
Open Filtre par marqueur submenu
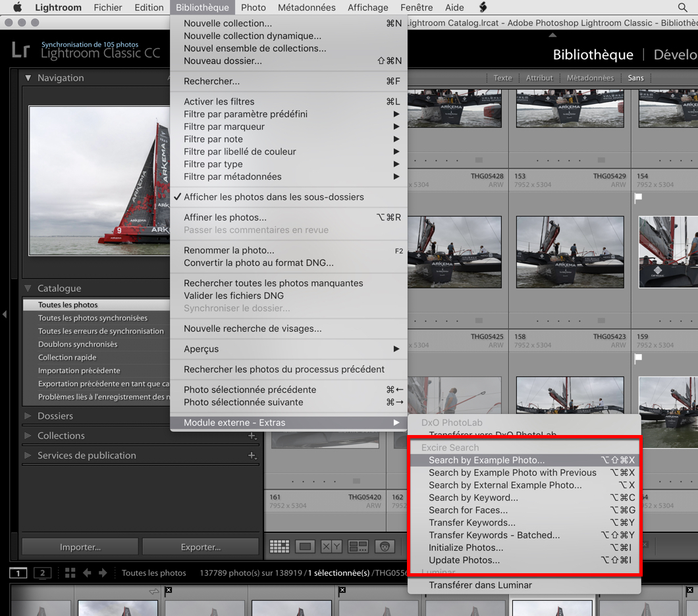point(288,127)
